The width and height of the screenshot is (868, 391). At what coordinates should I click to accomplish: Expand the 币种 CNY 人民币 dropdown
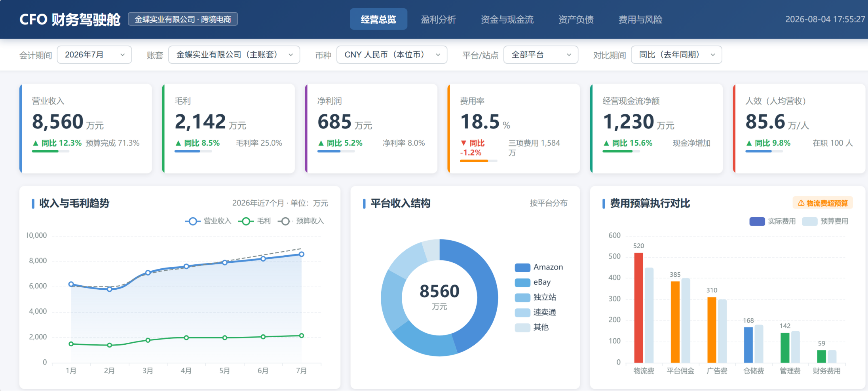[392, 55]
